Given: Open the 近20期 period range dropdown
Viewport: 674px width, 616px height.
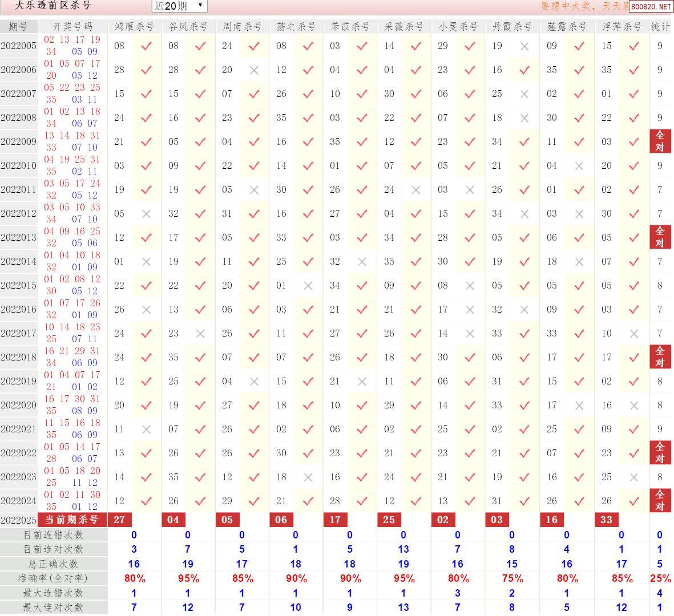Looking at the screenshot, I should click(180, 6).
